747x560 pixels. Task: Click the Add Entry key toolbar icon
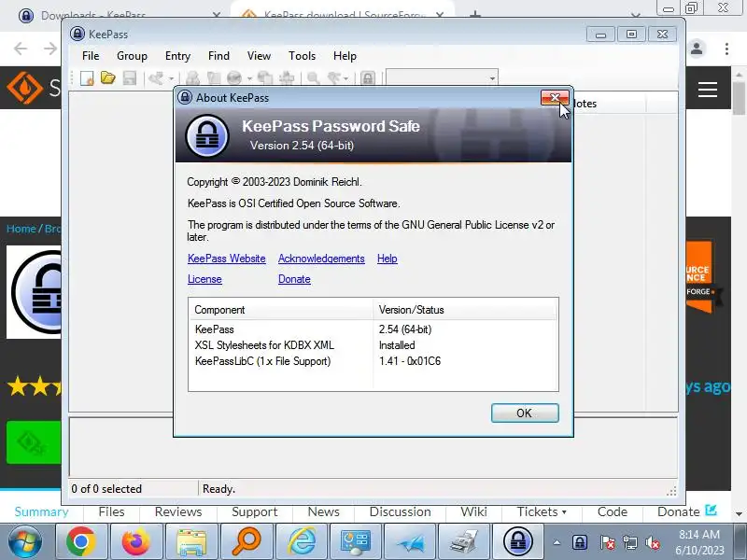point(156,78)
